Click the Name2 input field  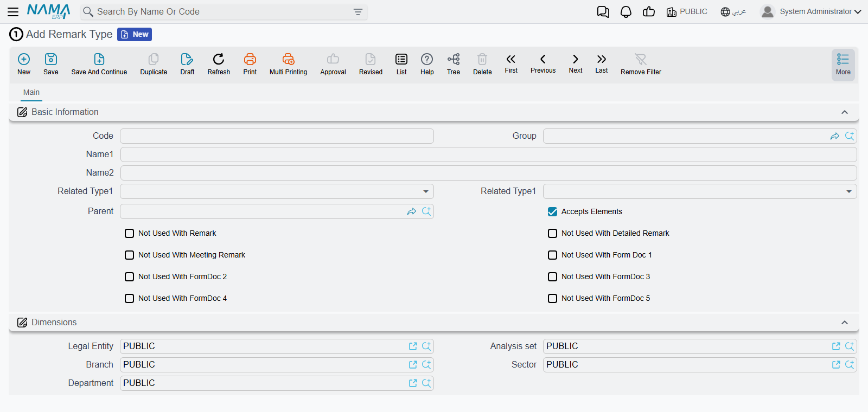pyautogui.click(x=488, y=173)
